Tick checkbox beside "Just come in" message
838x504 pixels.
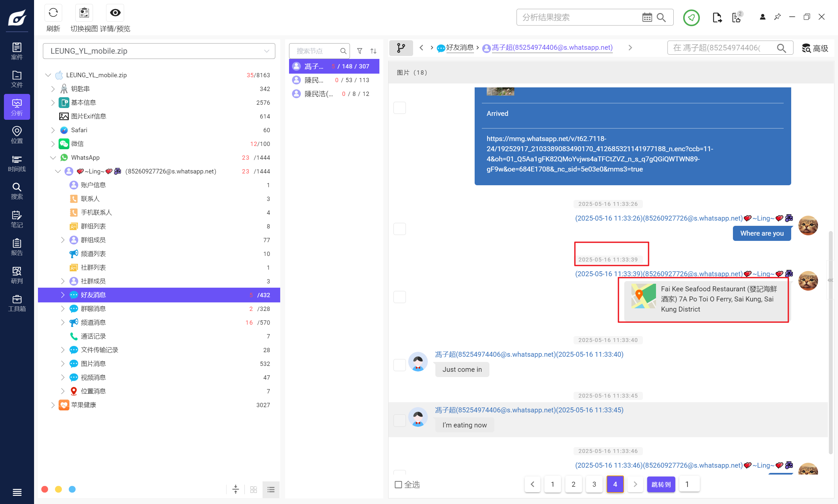pyautogui.click(x=399, y=365)
